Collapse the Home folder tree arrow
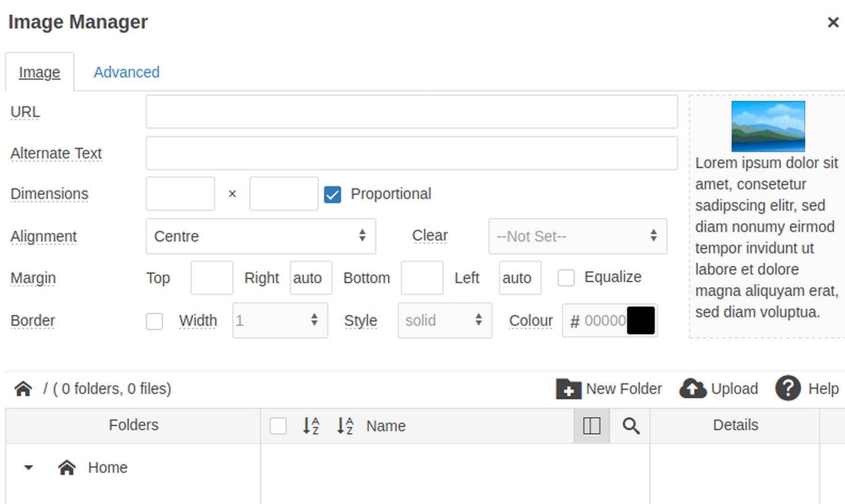 tap(29, 467)
